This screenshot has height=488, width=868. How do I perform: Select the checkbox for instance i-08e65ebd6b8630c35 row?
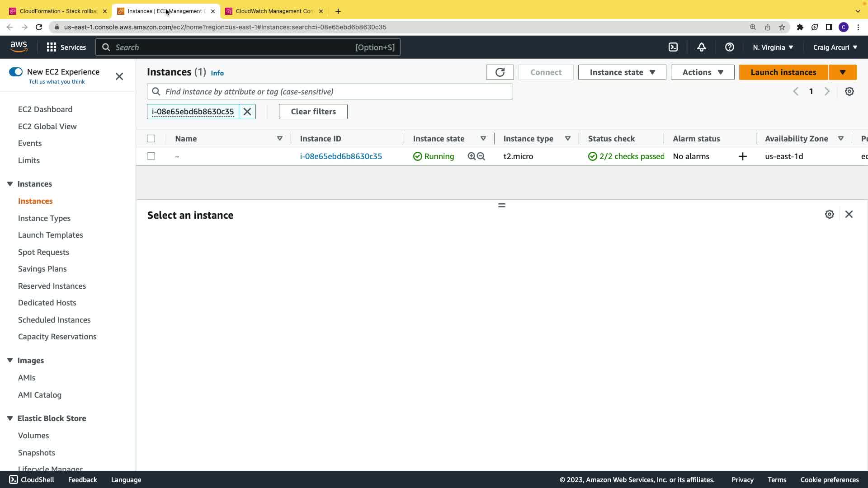point(151,156)
